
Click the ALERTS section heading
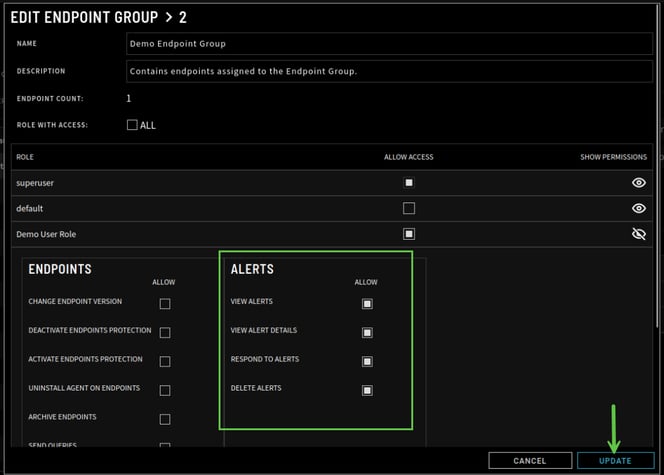(252, 269)
